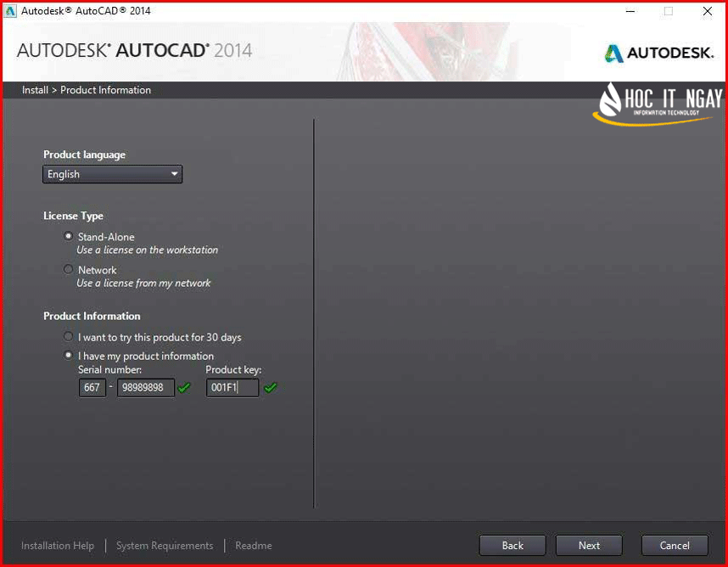728x567 pixels.
Task: Click the green checkmark beside serial number
Action: [x=184, y=387]
